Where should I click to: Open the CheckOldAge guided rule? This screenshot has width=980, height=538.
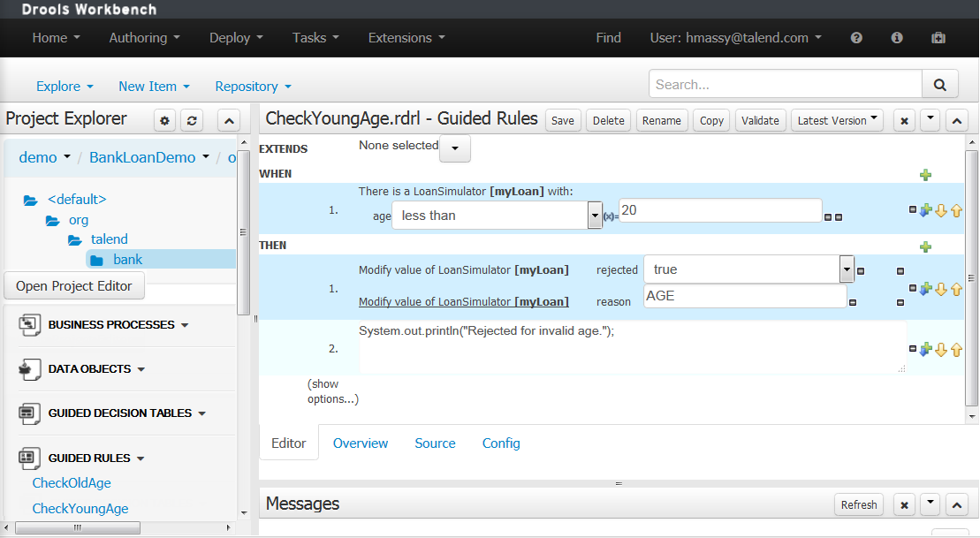72,483
